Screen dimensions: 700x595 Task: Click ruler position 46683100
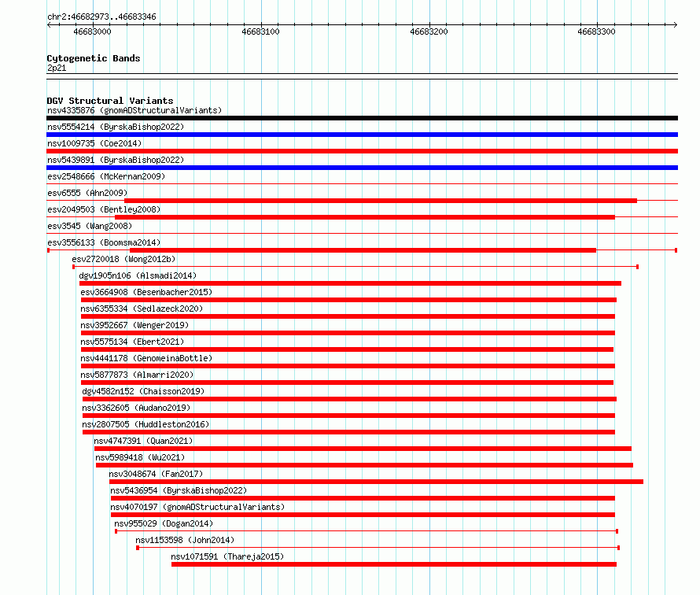pyautogui.click(x=260, y=31)
